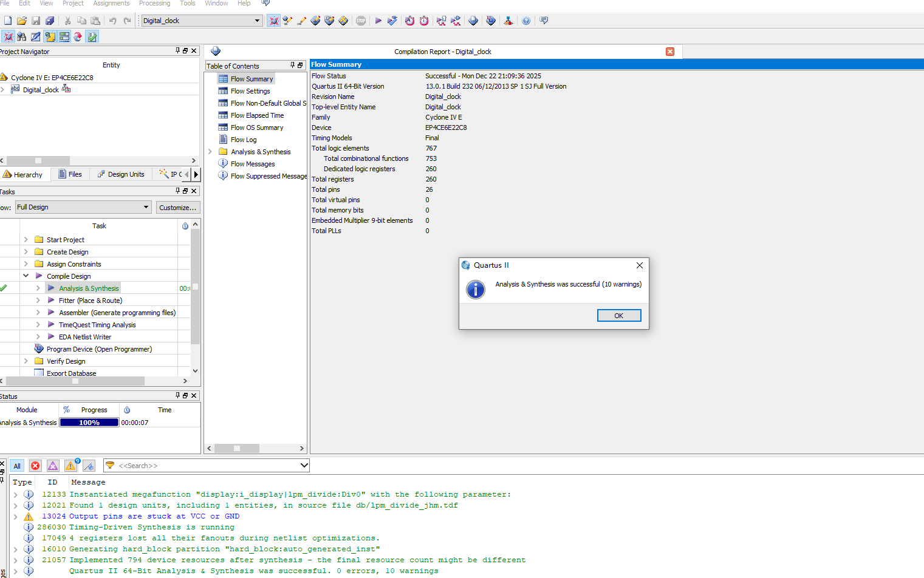Start compilation with the purple play icon

point(378,21)
